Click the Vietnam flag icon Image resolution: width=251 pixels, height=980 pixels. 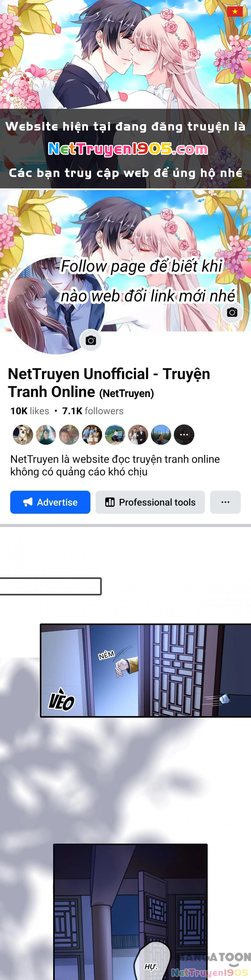coord(235,11)
